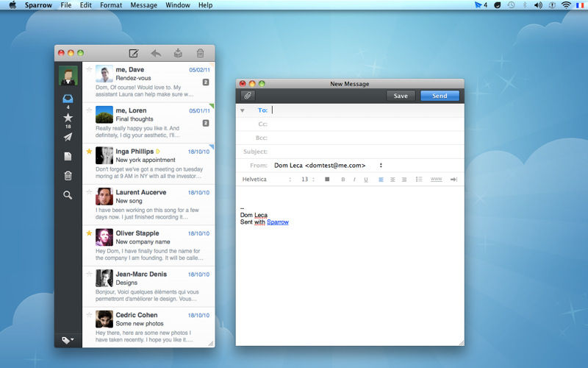Toggle star on Laurent Aucerve message
The width and height of the screenshot is (588, 368).
coord(89,192)
